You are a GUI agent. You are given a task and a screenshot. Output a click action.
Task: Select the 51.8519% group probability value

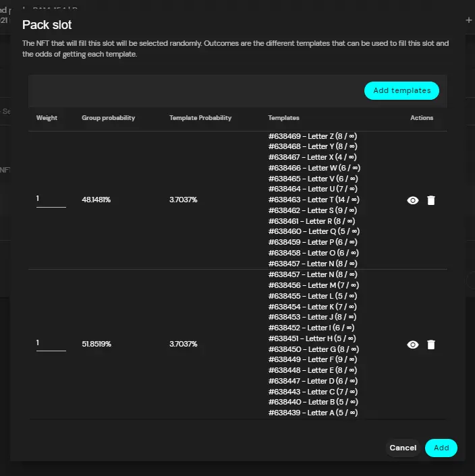[96, 344]
